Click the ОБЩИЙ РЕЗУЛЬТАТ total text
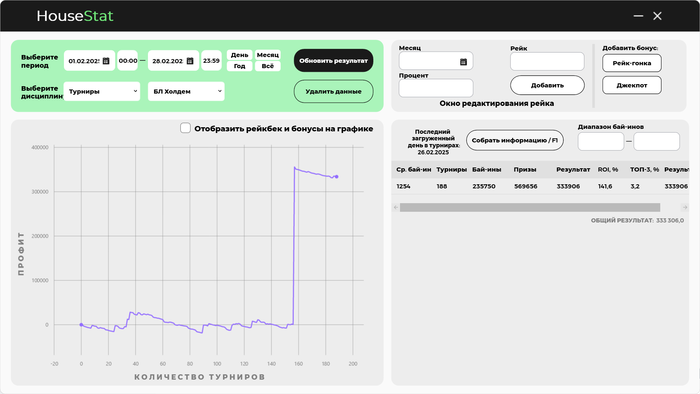Screen dimensions: 700x394 (x=637, y=220)
